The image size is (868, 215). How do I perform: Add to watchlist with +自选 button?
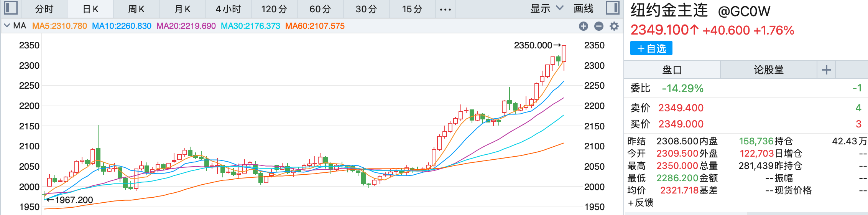tap(651, 48)
